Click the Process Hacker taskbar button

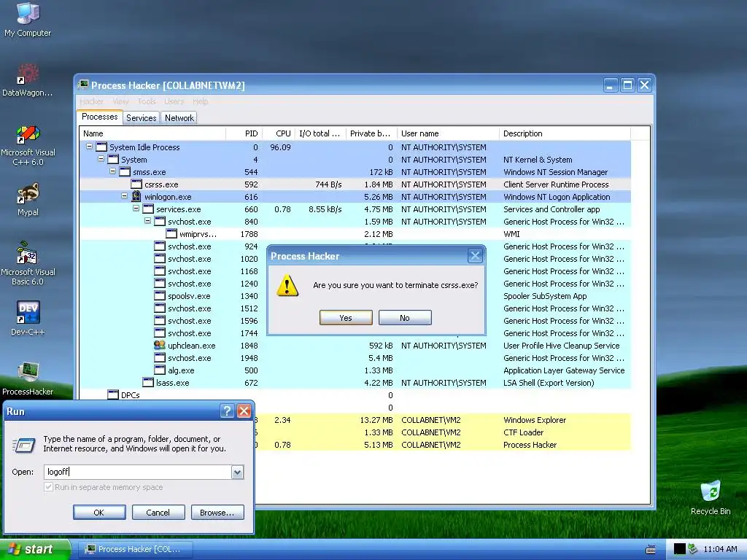point(135,549)
